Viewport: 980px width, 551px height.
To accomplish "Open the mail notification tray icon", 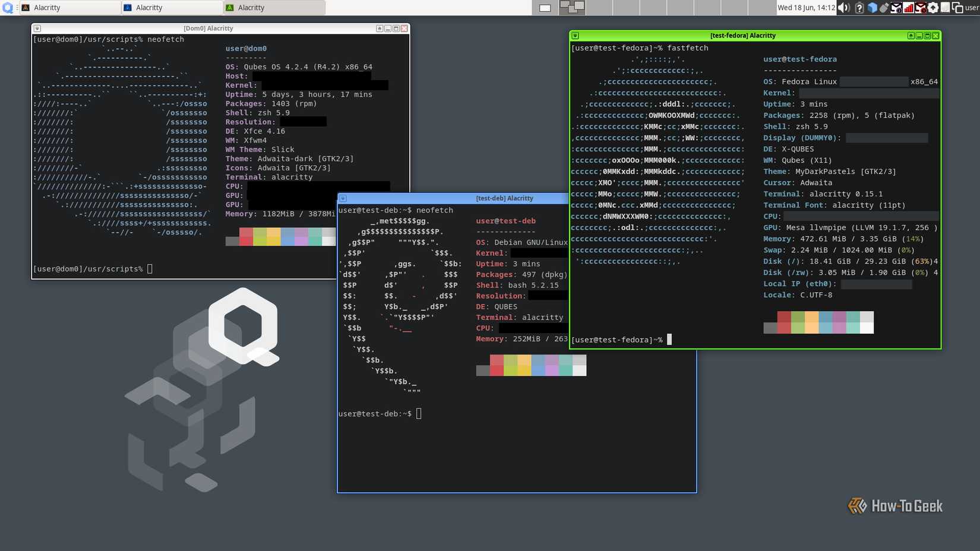I will point(896,8).
